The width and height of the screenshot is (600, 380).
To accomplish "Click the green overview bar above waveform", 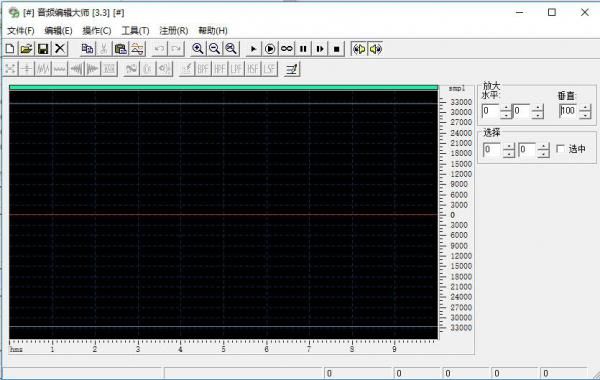I will tap(223, 88).
